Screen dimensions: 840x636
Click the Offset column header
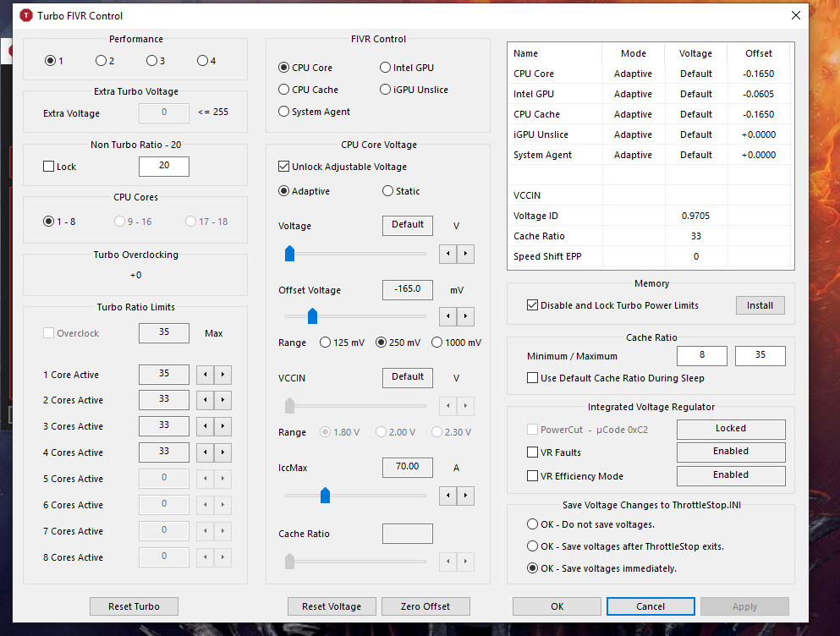759,53
